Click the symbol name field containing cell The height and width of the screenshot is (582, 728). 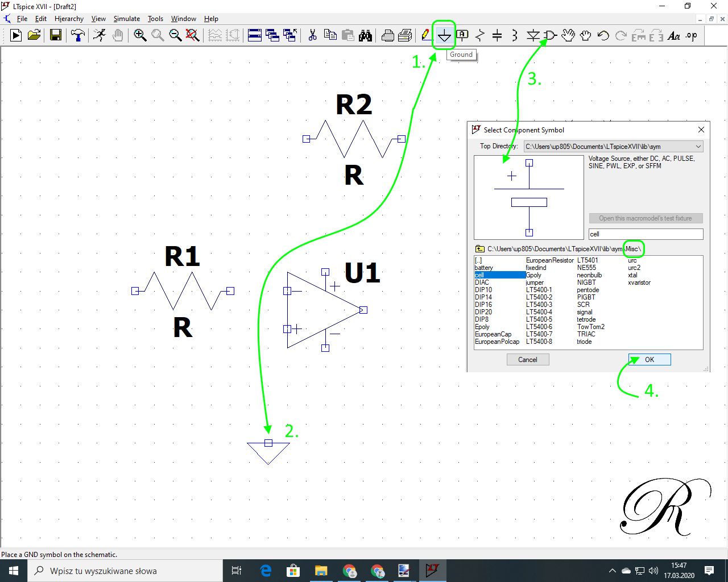point(646,234)
